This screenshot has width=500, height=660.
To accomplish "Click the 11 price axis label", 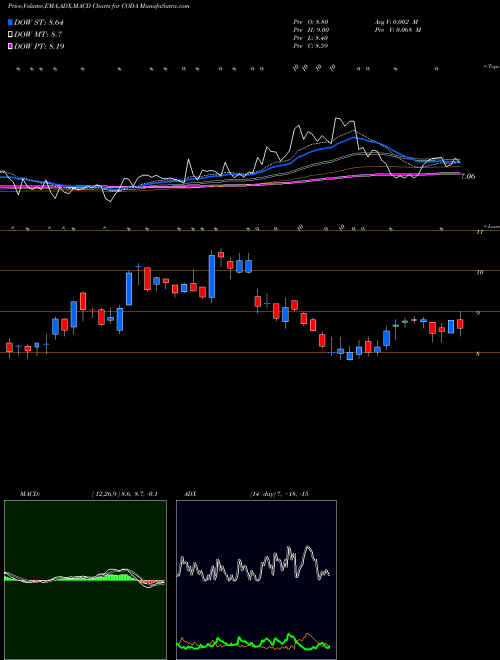I will [479, 232].
